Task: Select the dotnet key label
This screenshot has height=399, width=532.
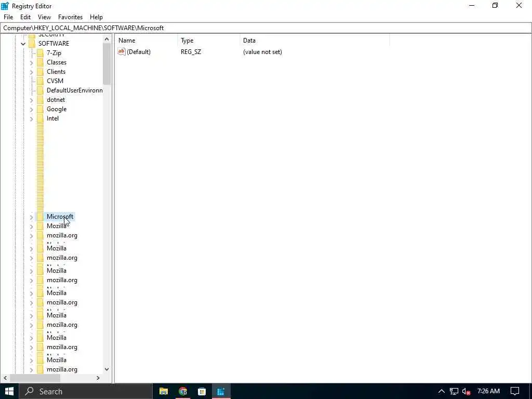Action: (56, 100)
